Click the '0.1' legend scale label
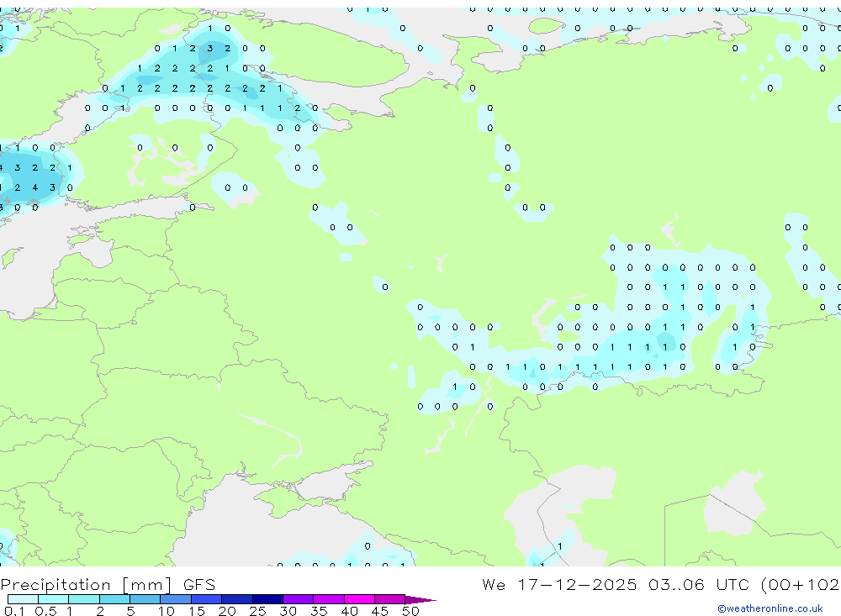Viewport: 841px width, 616px height. [14, 611]
